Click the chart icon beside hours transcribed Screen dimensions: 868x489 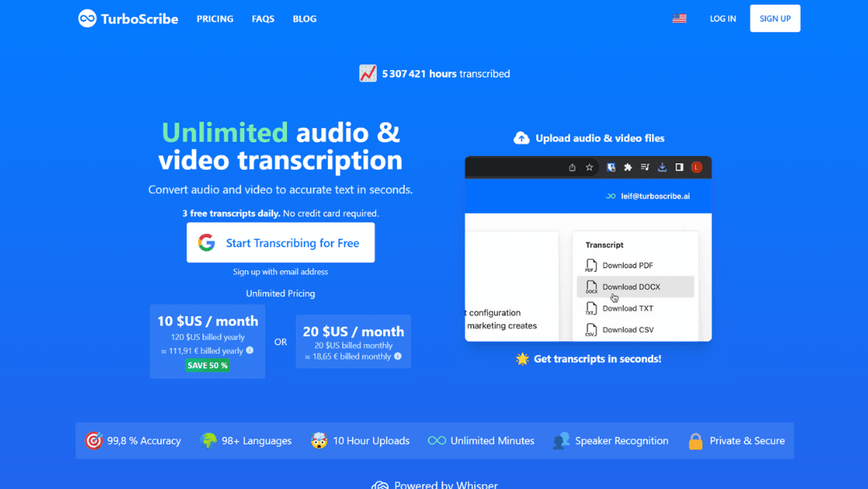(368, 73)
